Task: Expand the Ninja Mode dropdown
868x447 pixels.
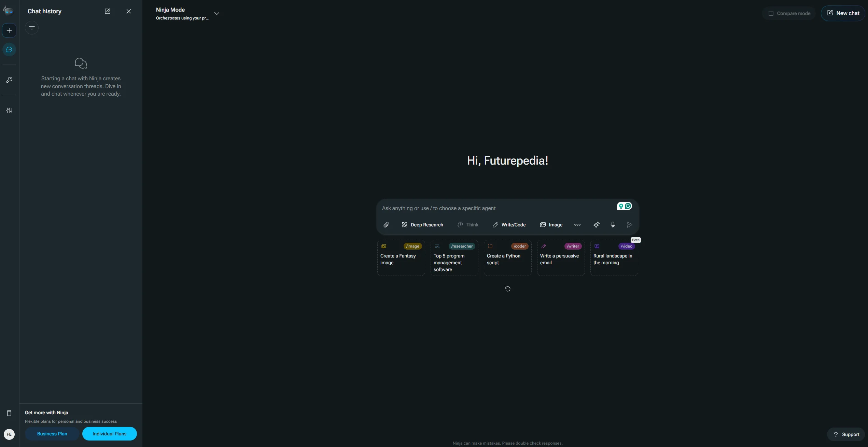Action: click(x=216, y=14)
